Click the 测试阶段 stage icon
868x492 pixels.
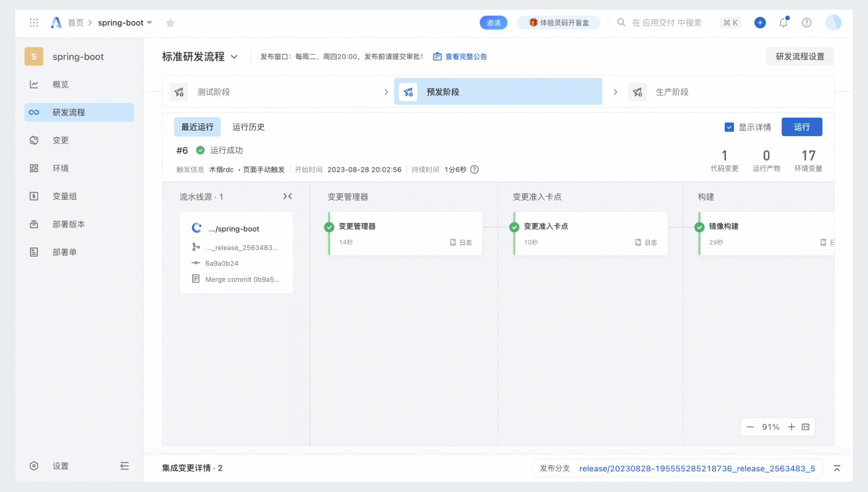point(179,92)
